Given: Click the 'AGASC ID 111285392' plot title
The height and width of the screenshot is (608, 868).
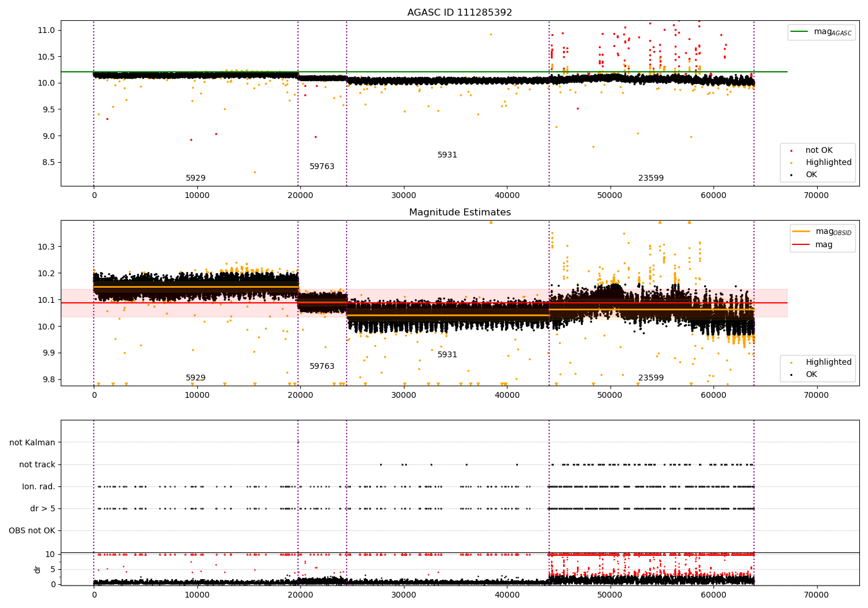Looking at the screenshot, I should pos(459,13).
